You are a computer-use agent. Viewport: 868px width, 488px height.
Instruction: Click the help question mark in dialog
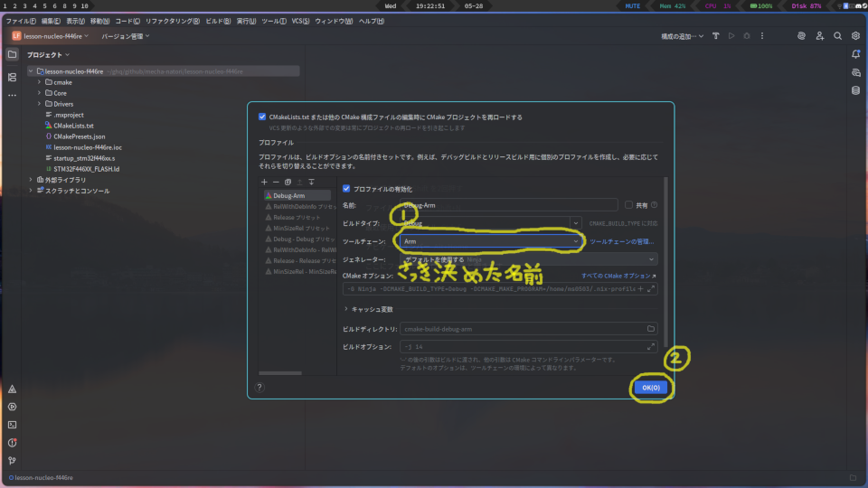pyautogui.click(x=259, y=387)
